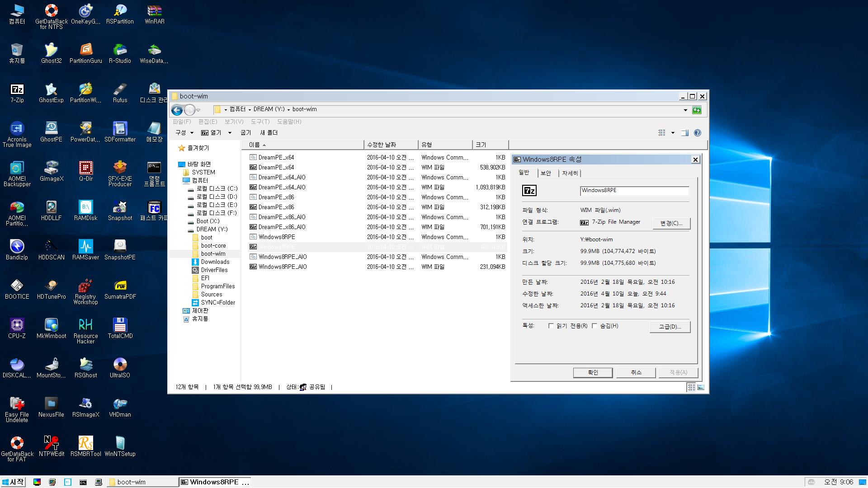The image size is (868, 488).
Task: Launch the 7-Zip desktop icon
Action: pyautogui.click(x=17, y=93)
